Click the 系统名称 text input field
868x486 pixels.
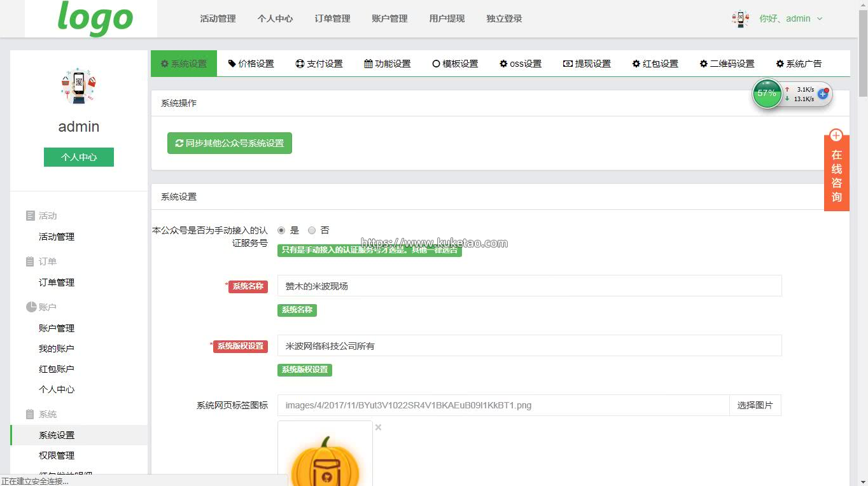click(529, 286)
